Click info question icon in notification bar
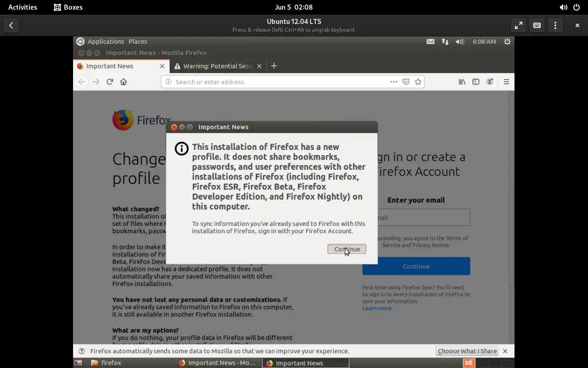Viewport: 588px width, 368px height. (x=81, y=351)
